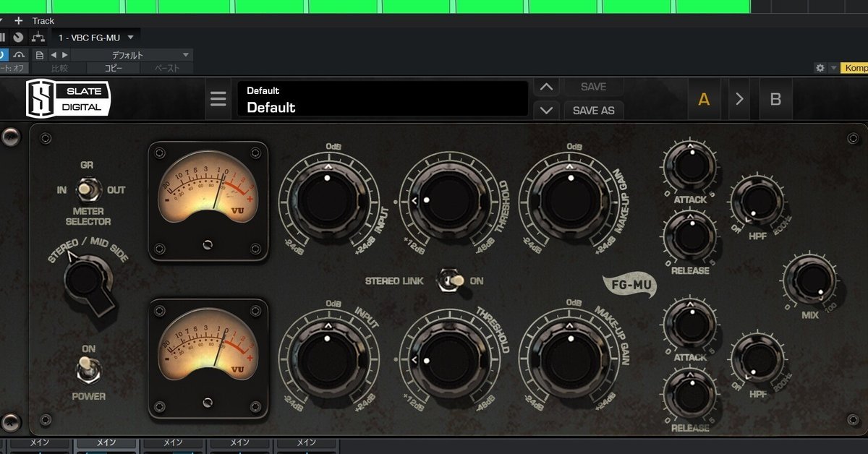Viewport: 868px width, 454px height.
Task: Go to next preset with right arrow
Action: (x=64, y=55)
